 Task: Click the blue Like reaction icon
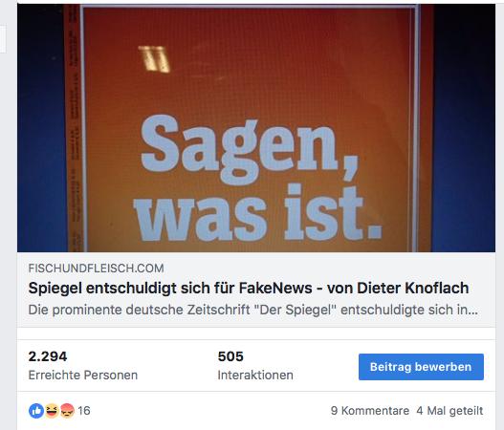(36, 411)
